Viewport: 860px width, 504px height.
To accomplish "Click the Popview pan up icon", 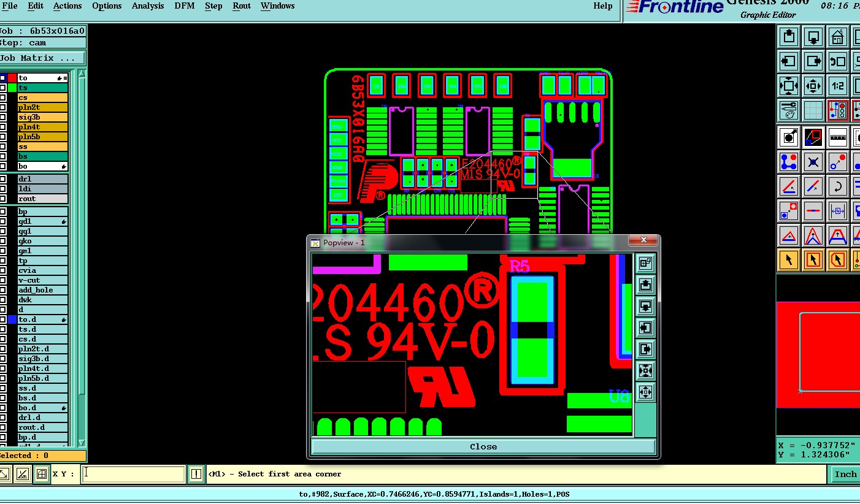I will [x=645, y=284].
